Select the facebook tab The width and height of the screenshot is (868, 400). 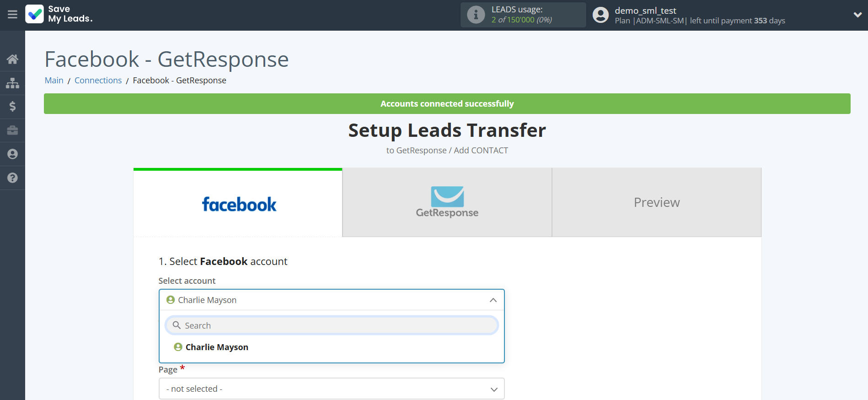[x=238, y=204]
